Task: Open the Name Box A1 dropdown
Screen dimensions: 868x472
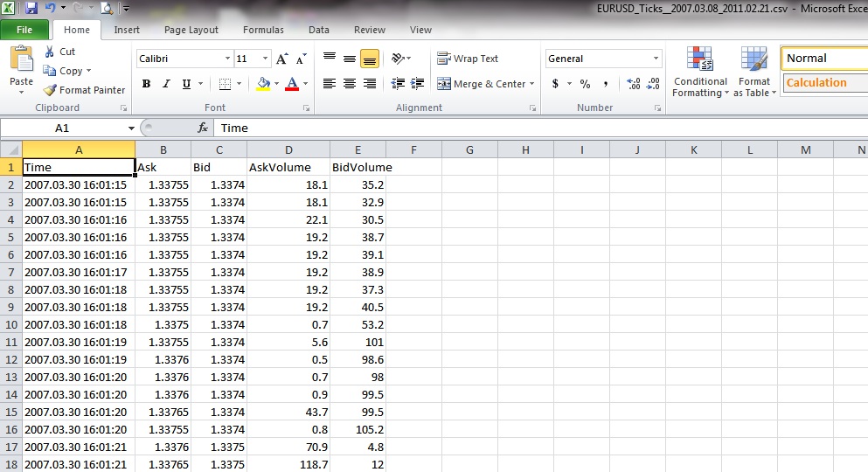Action: [131, 128]
